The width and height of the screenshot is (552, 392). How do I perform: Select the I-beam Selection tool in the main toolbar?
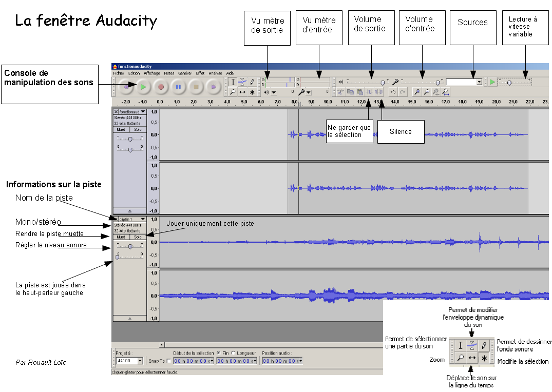tap(233, 82)
